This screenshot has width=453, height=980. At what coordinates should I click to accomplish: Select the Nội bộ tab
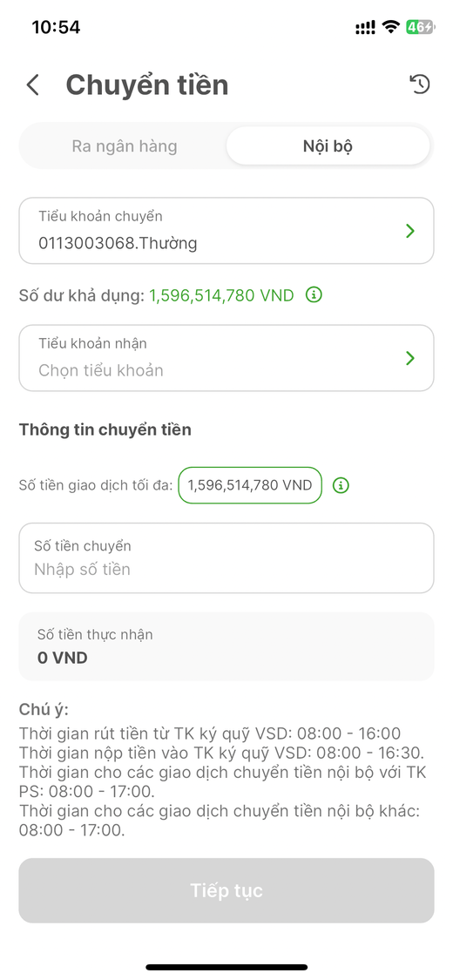[328, 146]
